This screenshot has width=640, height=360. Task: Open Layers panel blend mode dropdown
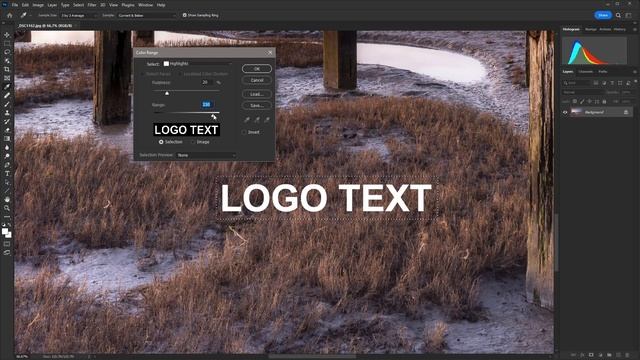[x=584, y=92]
